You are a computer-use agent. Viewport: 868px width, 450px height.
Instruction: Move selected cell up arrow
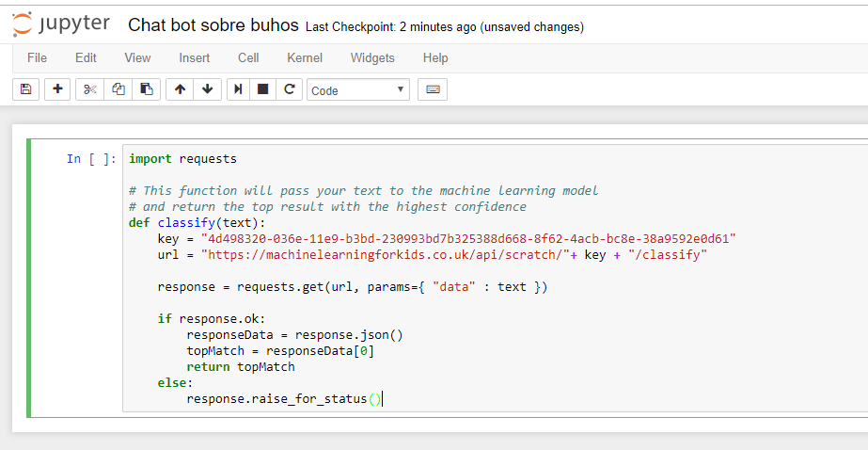(180, 89)
